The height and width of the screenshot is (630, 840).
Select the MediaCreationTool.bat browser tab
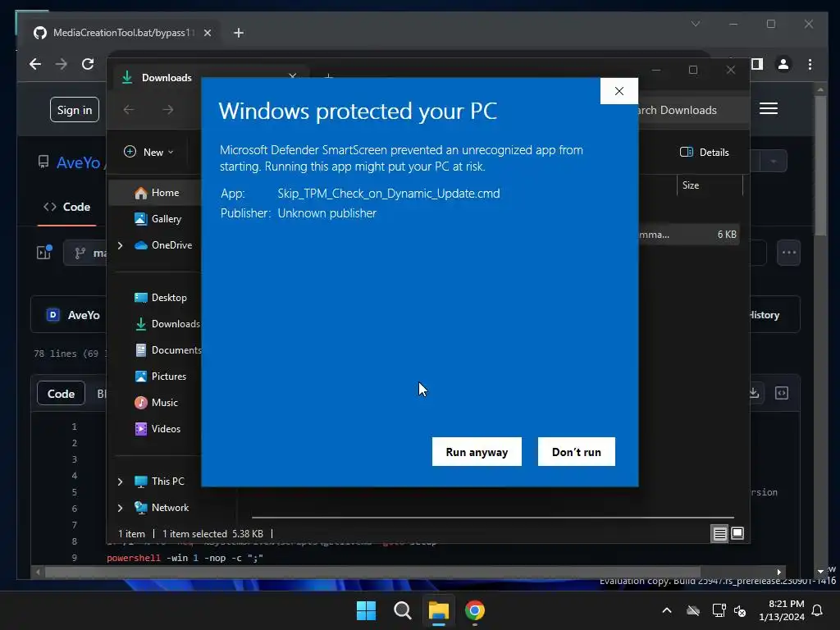pos(123,33)
